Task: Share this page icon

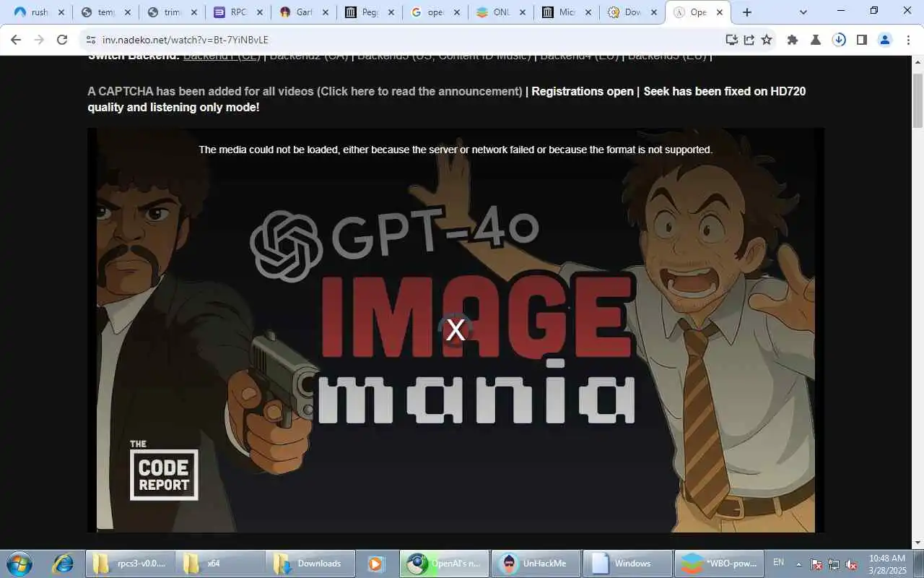Action: [x=749, y=40]
